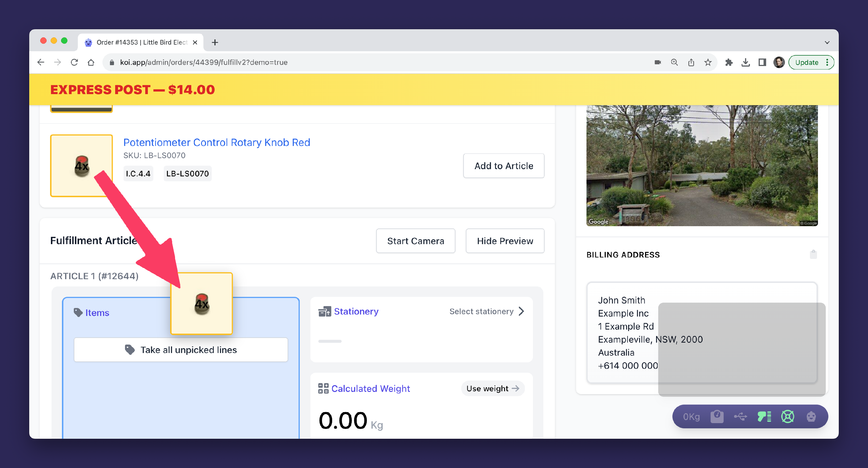Click the USB connection icon
868x468 pixels.
pyautogui.click(x=740, y=417)
